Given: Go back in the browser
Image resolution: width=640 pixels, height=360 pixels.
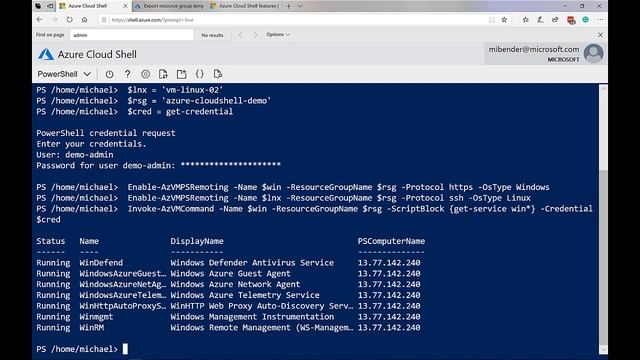Looking at the screenshot, I should pyautogui.click(x=40, y=20).
